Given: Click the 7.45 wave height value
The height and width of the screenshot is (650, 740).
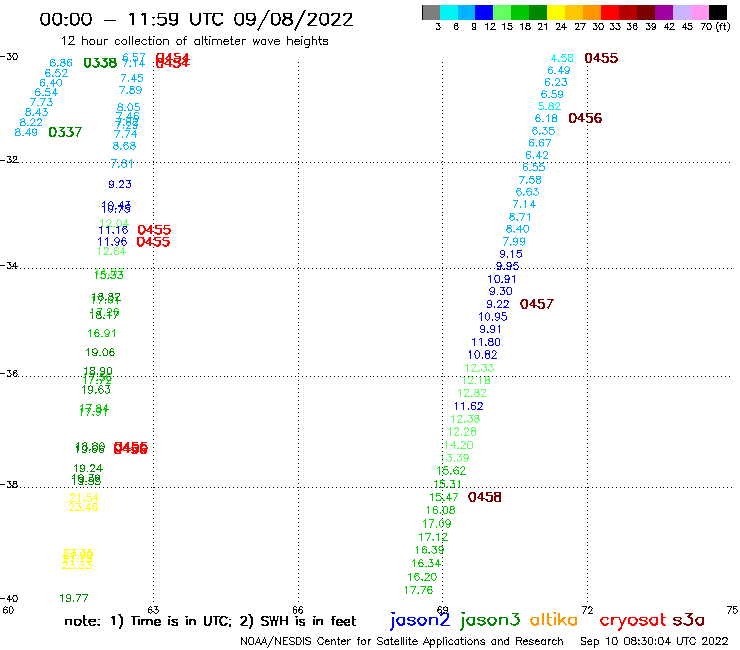Looking at the screenshot, I should coord(132,78).
